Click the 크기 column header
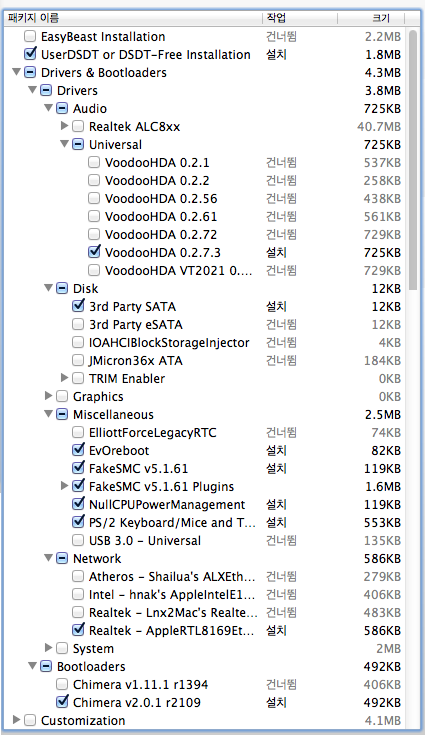425x735 pixels. (x=371, y=18)
